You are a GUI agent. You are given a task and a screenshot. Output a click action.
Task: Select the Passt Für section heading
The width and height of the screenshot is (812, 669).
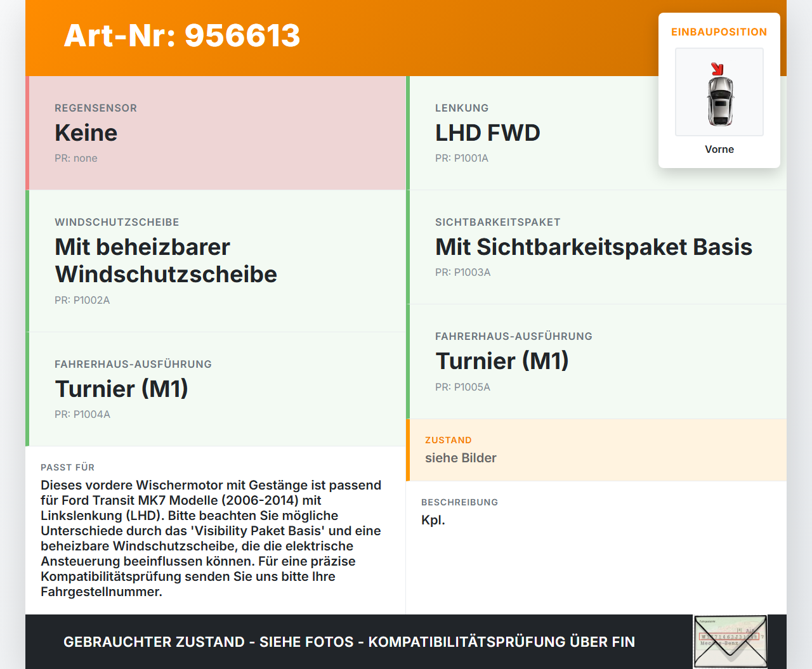click(x=68, y=467)
